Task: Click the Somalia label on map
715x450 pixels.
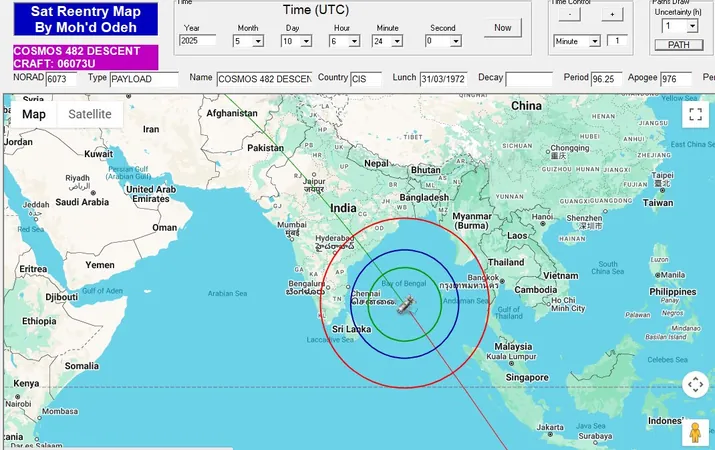Action: pos(82,366)
